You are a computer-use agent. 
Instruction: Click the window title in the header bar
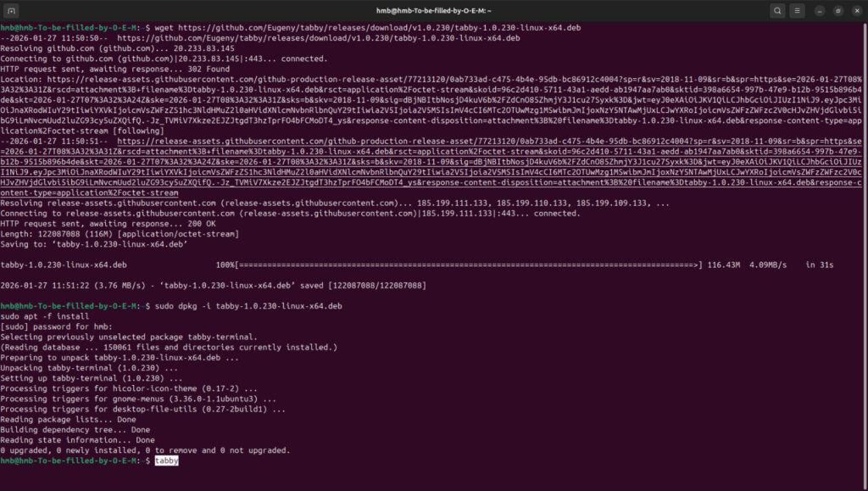[434, 10]
